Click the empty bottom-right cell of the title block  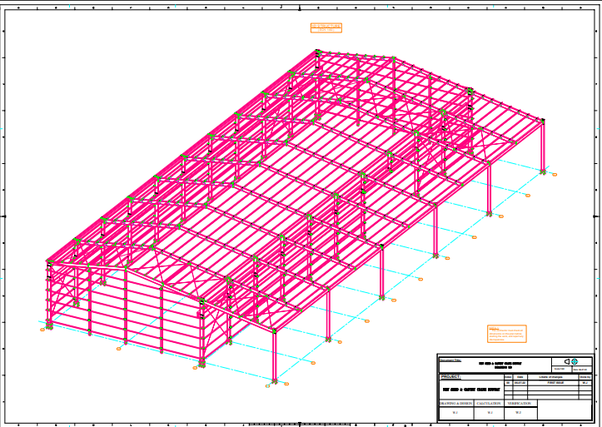[x=565, y=410]
